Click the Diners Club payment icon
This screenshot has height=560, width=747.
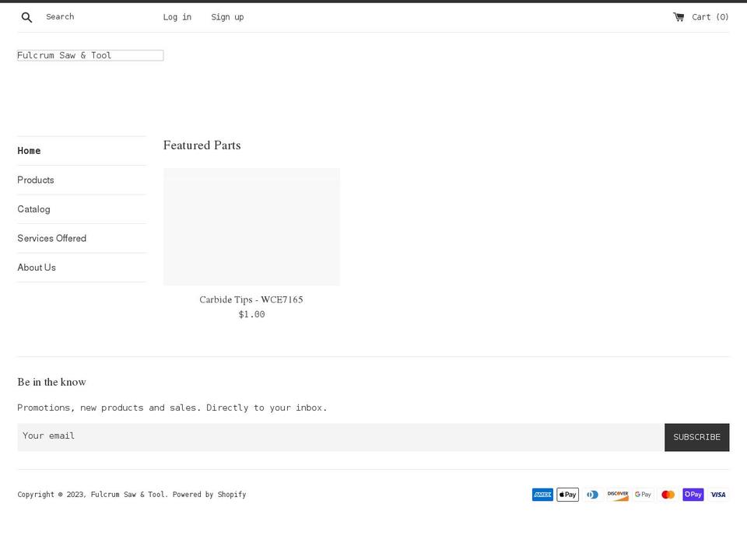point(592,494)
